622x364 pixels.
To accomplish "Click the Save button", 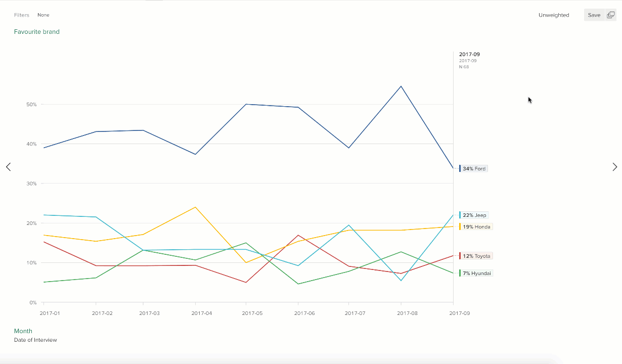I will [594, 15].
